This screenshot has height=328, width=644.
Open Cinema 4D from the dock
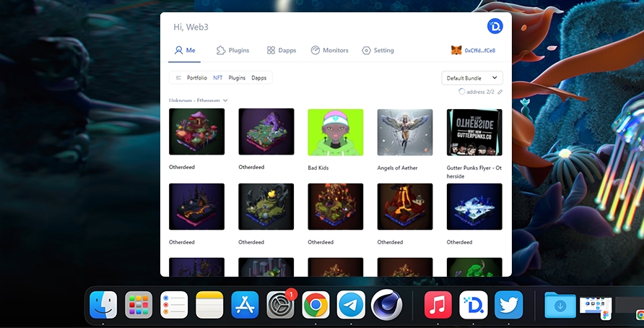[x=386, y=305]
